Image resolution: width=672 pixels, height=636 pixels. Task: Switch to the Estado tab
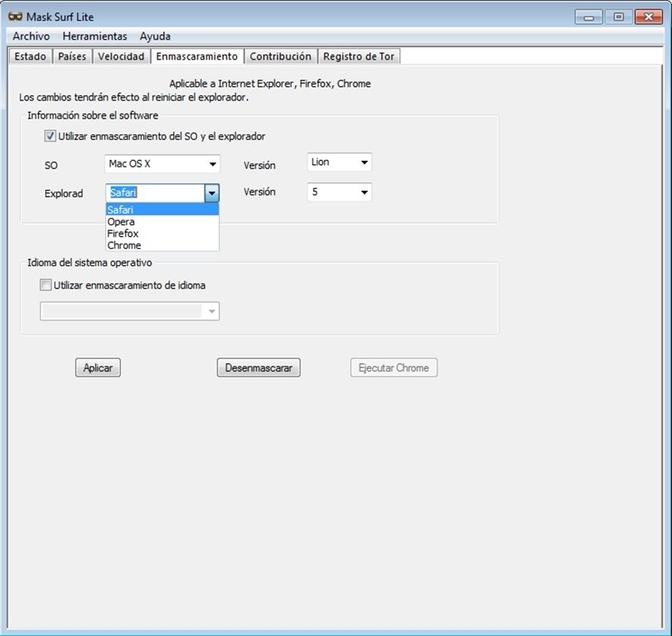tap(30, 56)
